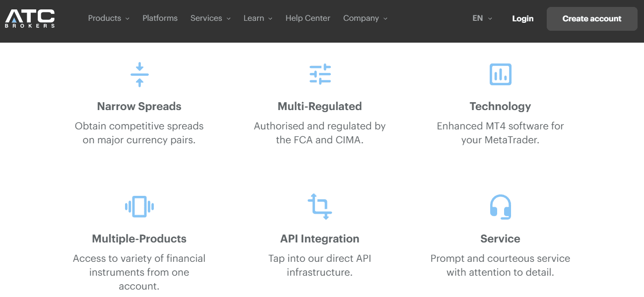Screen dimensions: 644x297
Task: Open the Help Center page
Action: coord(308,18)
